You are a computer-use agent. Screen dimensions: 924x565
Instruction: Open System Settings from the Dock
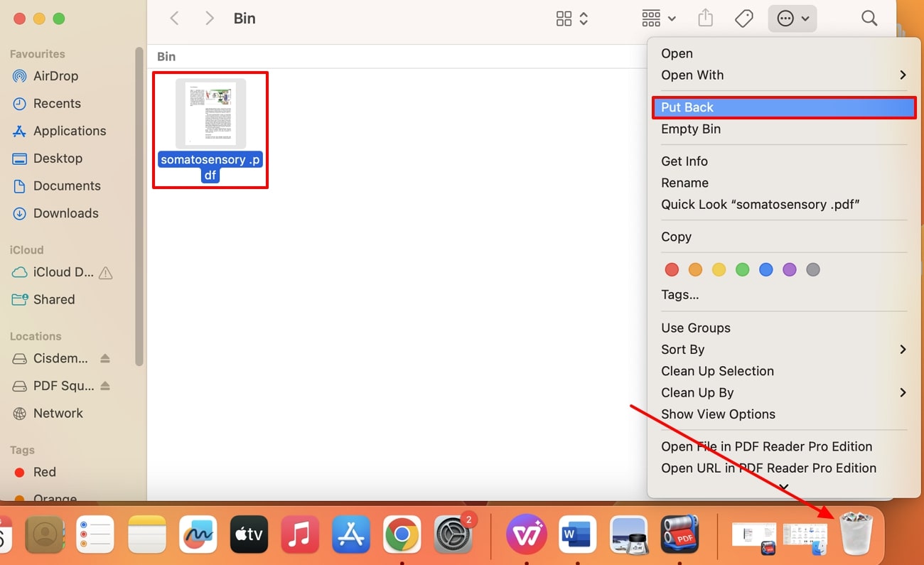453,534
